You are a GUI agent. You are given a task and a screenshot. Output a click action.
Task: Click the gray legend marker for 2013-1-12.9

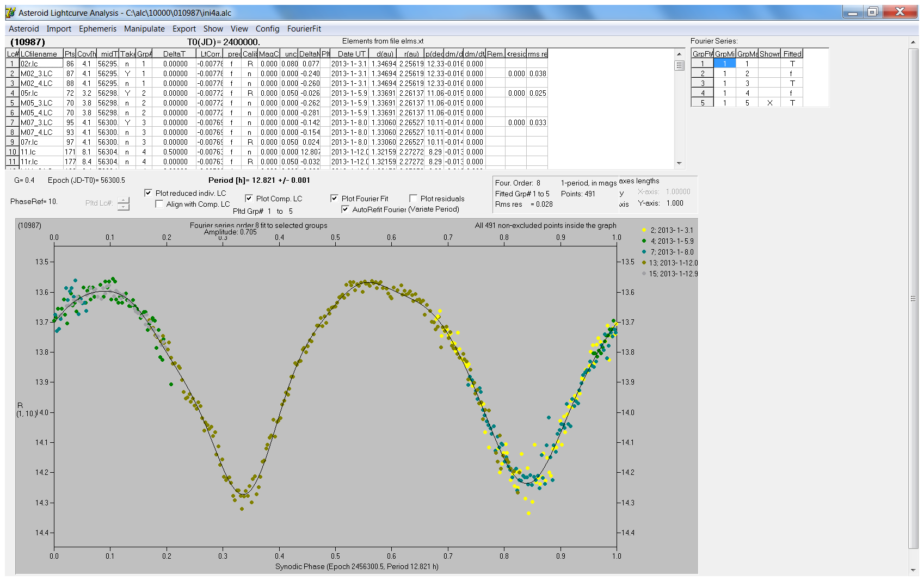click(x=644, y=274)
